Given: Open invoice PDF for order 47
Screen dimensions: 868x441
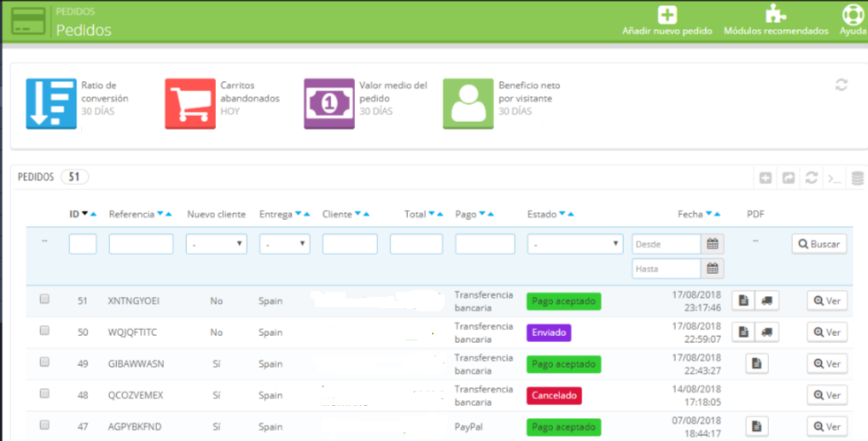Looking at the screenshot, I should click(x=757, y=426).
